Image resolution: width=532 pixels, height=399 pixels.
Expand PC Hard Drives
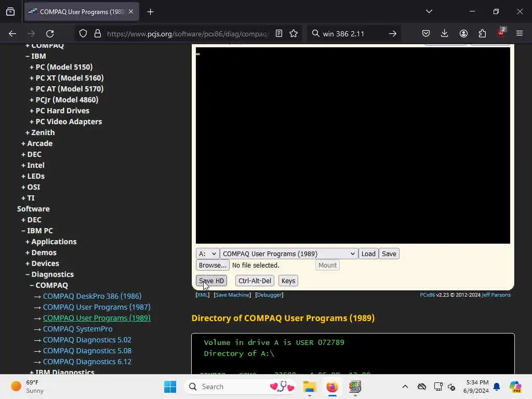[x=59, y=111]
